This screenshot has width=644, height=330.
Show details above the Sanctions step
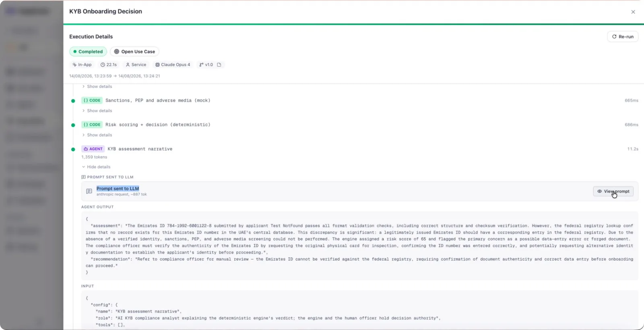[x=97, y=86]
